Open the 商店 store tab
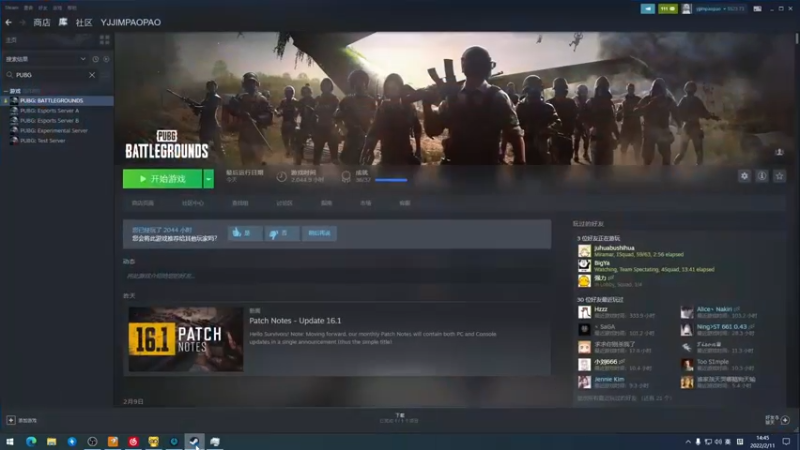This screenshot has height=450, width=800. [42, 22]
